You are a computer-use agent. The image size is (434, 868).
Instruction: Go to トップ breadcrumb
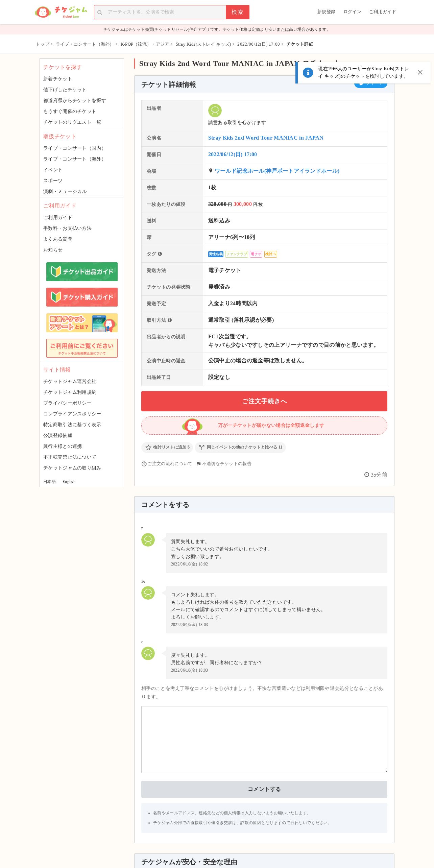(x=43, y=44)
